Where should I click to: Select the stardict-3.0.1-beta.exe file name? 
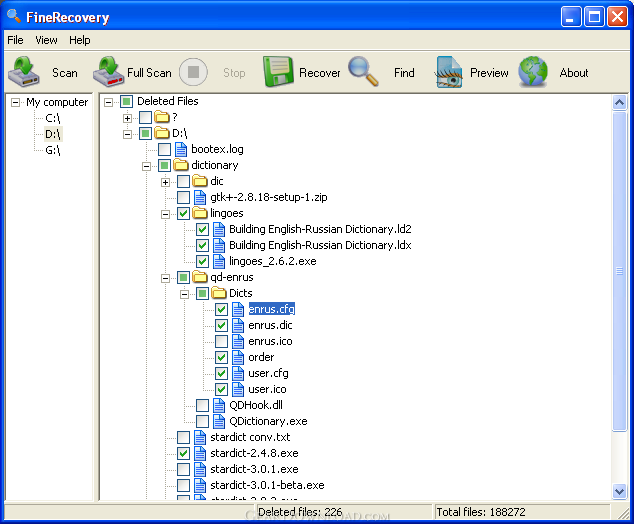point(267,485)
